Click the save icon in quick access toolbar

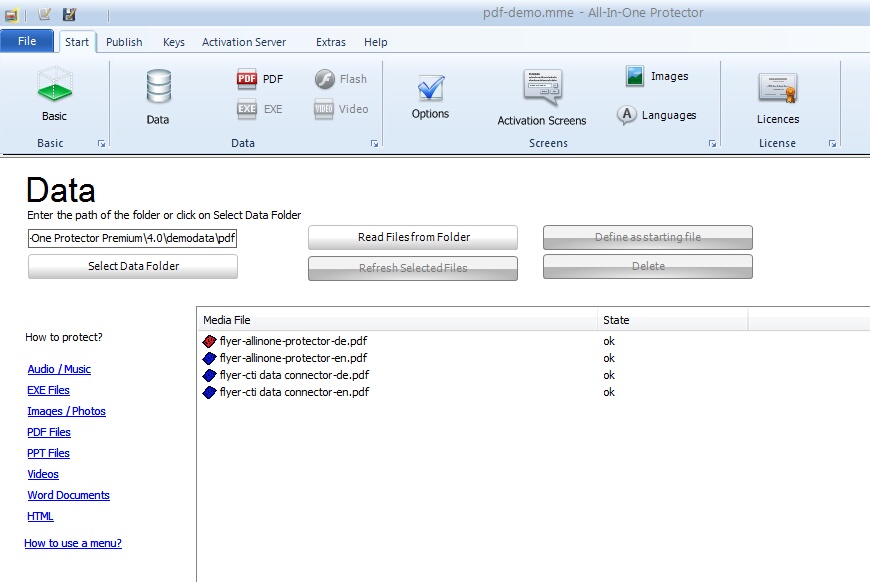[69, 14]
